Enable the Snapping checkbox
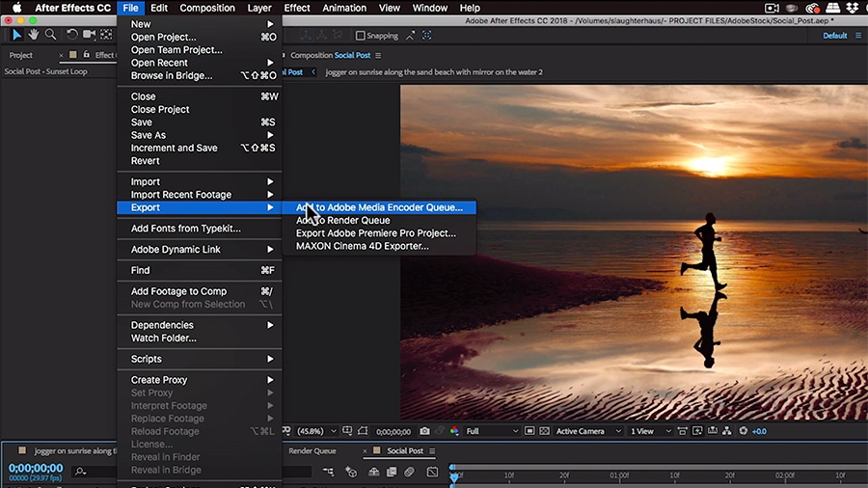This screenshot has height=488, width=868. pos(361,36)
